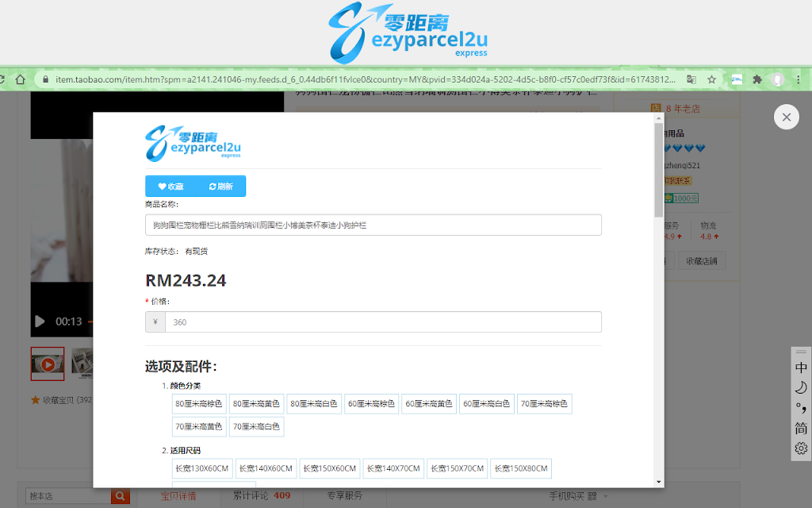The image size is (812, 508).
Task: Open the 专享服务 tab
Action: (344, 495)
